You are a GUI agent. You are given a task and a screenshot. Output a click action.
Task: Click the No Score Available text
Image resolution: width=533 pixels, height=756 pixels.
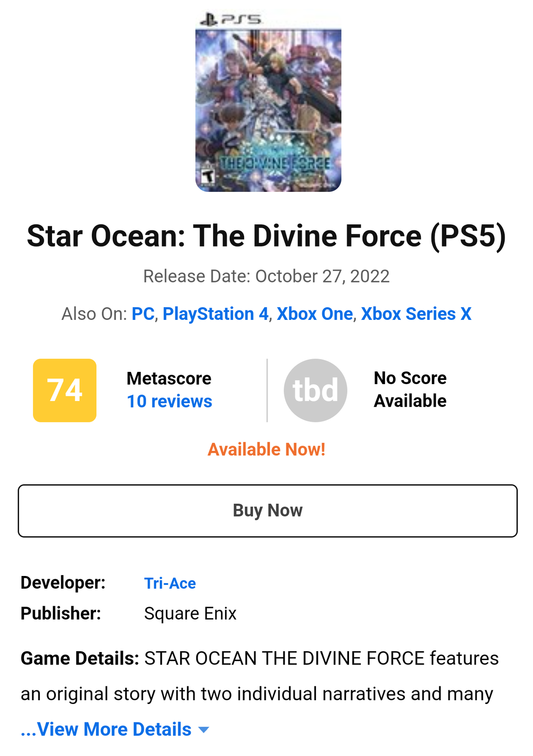410,389
